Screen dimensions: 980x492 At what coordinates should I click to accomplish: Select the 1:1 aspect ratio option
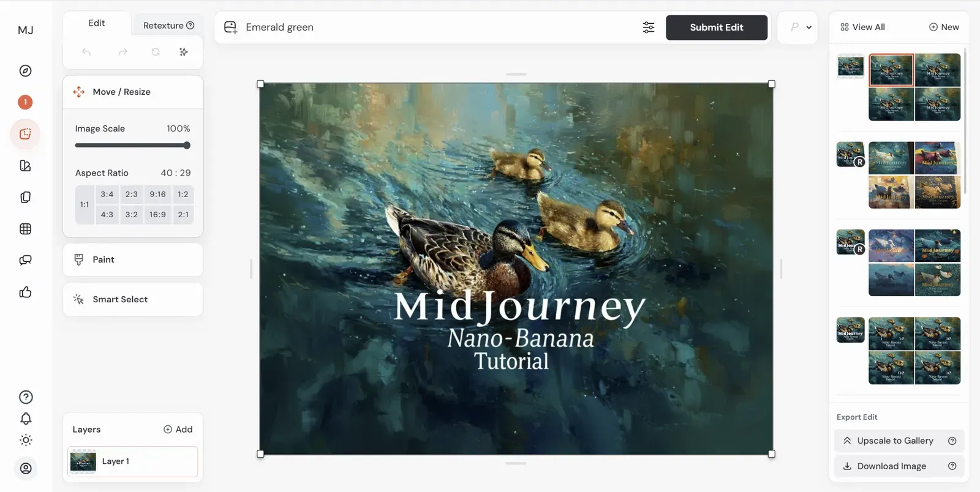[85, 204]
